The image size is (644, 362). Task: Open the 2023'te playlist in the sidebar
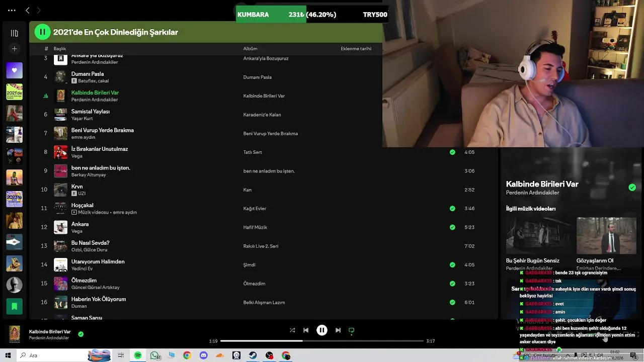pyautogui.click(x=14, y=199)
